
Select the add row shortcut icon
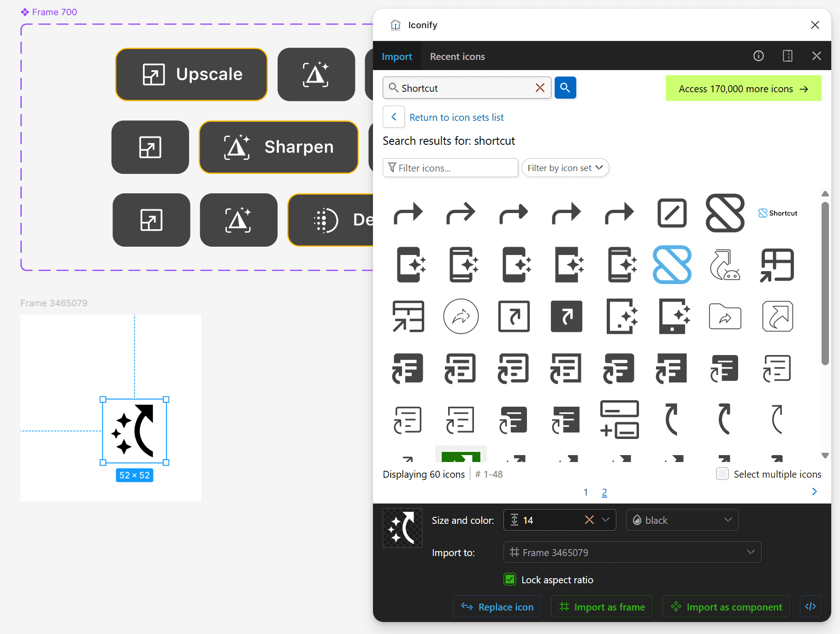619,420
